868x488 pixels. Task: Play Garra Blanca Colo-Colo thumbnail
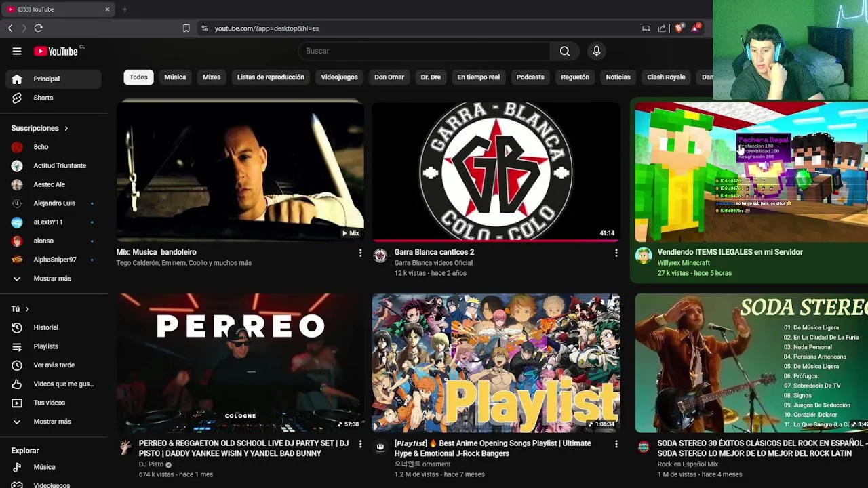(496, 172)
